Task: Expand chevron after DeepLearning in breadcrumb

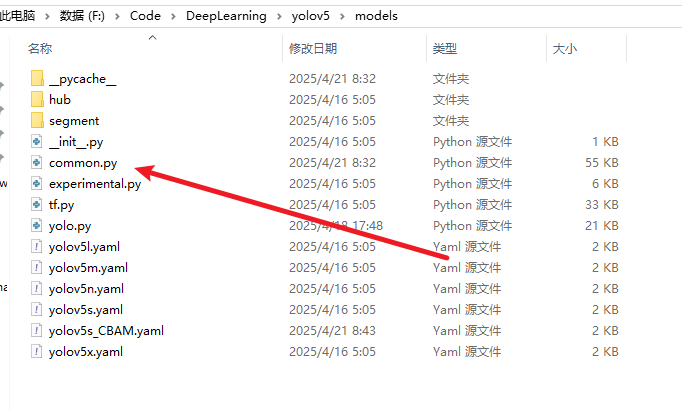Action: 279,17
